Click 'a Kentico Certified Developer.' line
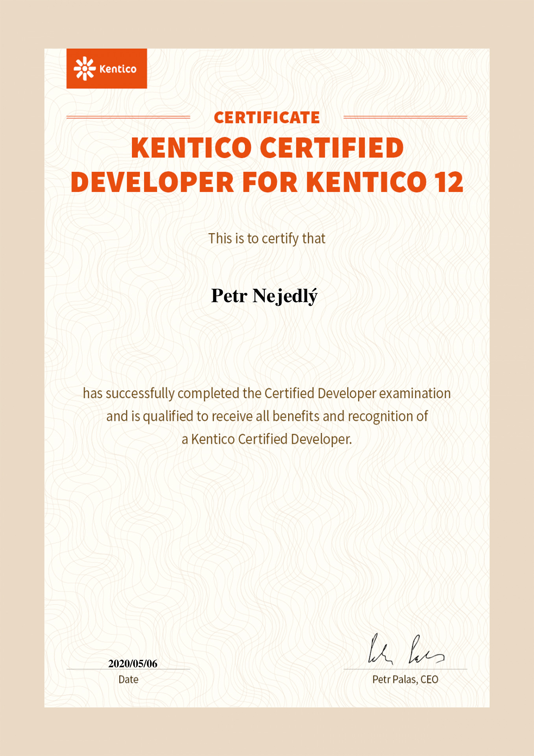This screenshot has height=756, width=534. pos(267,439)
